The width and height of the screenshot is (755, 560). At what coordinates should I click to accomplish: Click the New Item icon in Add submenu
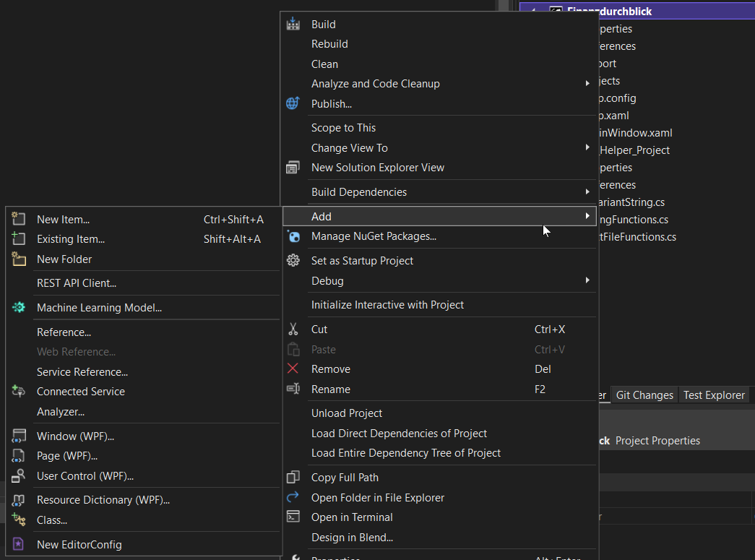click(x=18, y=219)
